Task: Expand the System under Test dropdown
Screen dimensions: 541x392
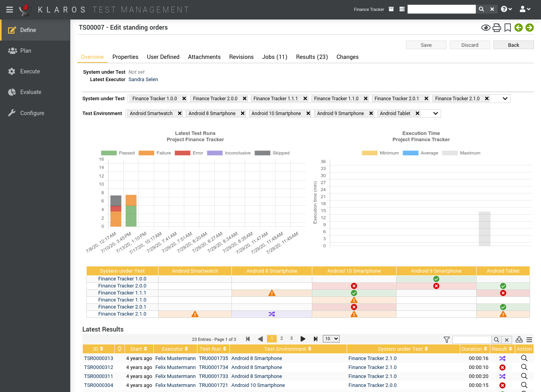Action: (505, 98)
